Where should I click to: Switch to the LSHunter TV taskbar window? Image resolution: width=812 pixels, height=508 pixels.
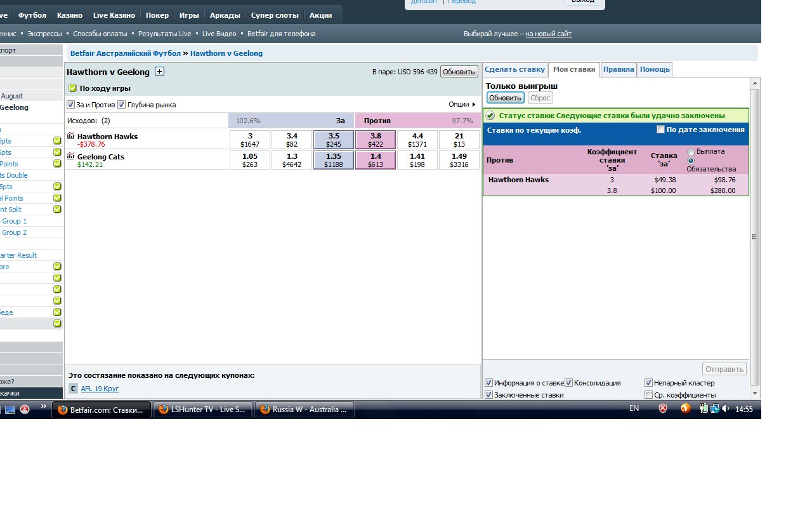tap(202, 410)
